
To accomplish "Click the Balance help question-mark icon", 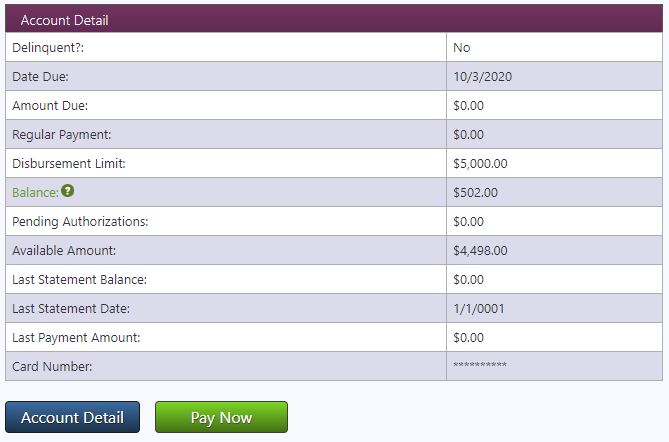I will (x=67, y=191).
